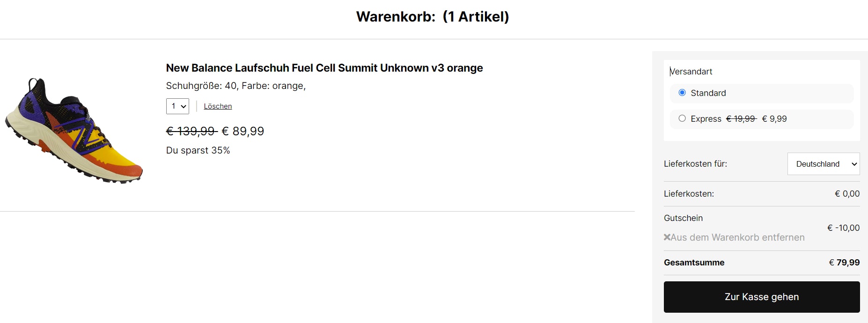The width and height of the screenshot is (868, 323).
Task: Click the Lieferkosten amount € 0,00
Action: (x=847, y=194)
